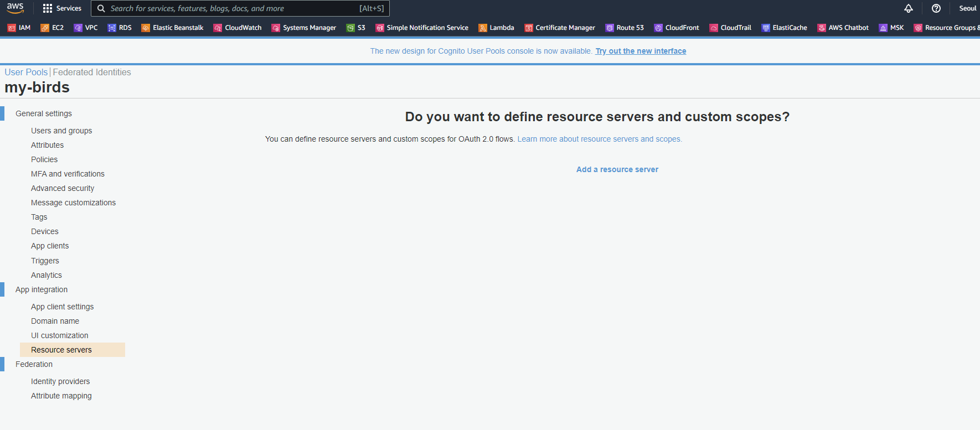The width and height of the screenshot is (980, 430).
Task: Open Users and groups page
Action: (x=61, y=131)
